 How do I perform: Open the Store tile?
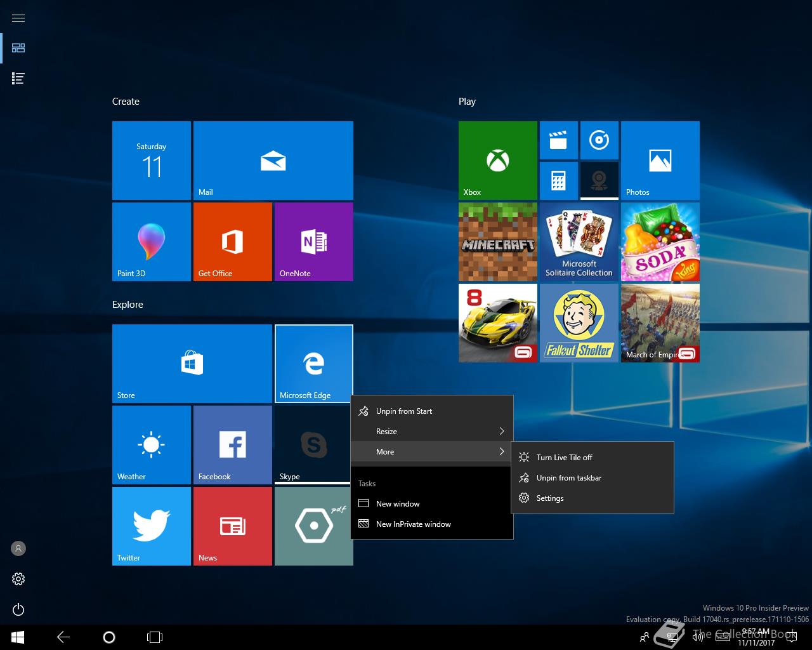[192, 364]
